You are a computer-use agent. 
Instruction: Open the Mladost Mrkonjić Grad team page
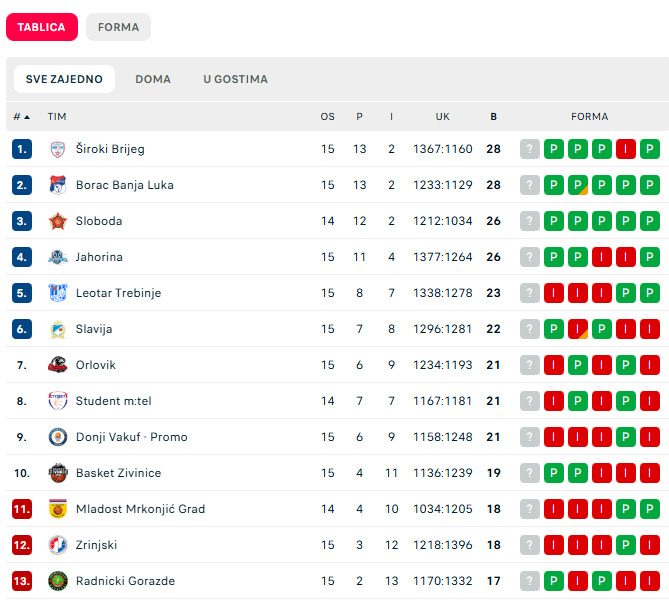click(x=140, y=509)
